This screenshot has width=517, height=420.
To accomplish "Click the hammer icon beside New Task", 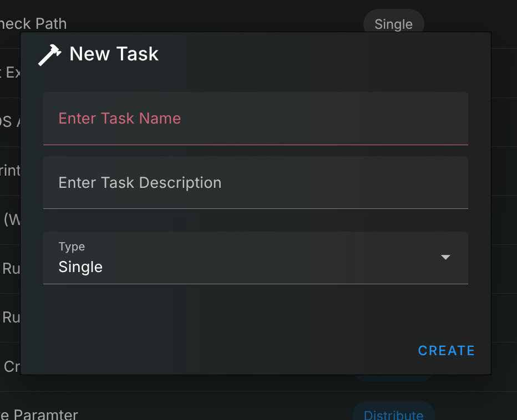I will (49, 55).
